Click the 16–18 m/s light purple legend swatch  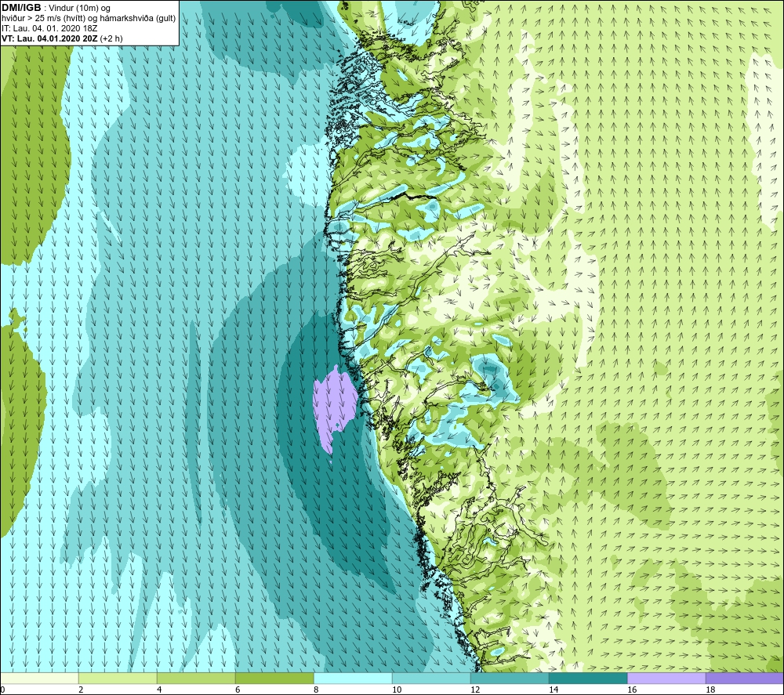pos(666,678)
